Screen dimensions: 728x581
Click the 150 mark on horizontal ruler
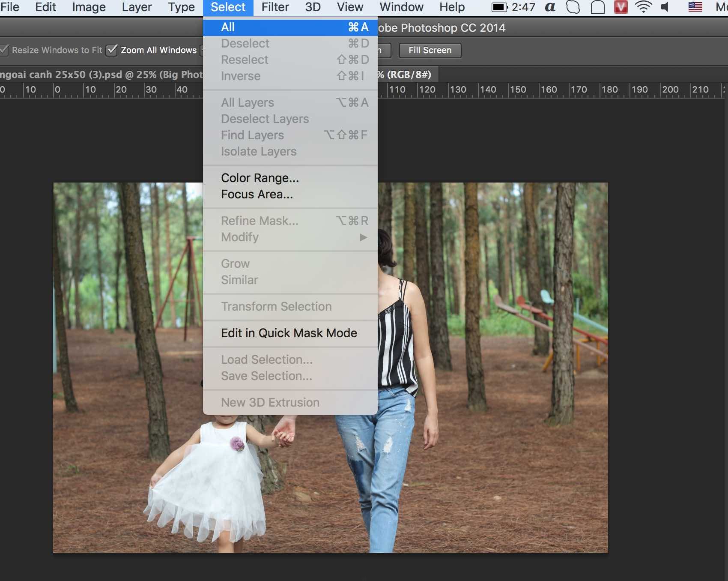coord(518,90)
